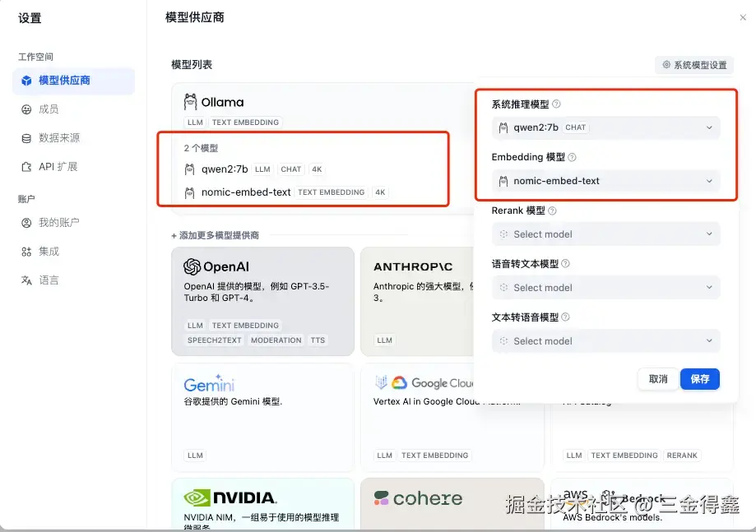This screenshot has height=532, width=756.
Task: Click the cube icon beside 模型供应商
Action: click(26, 81)
